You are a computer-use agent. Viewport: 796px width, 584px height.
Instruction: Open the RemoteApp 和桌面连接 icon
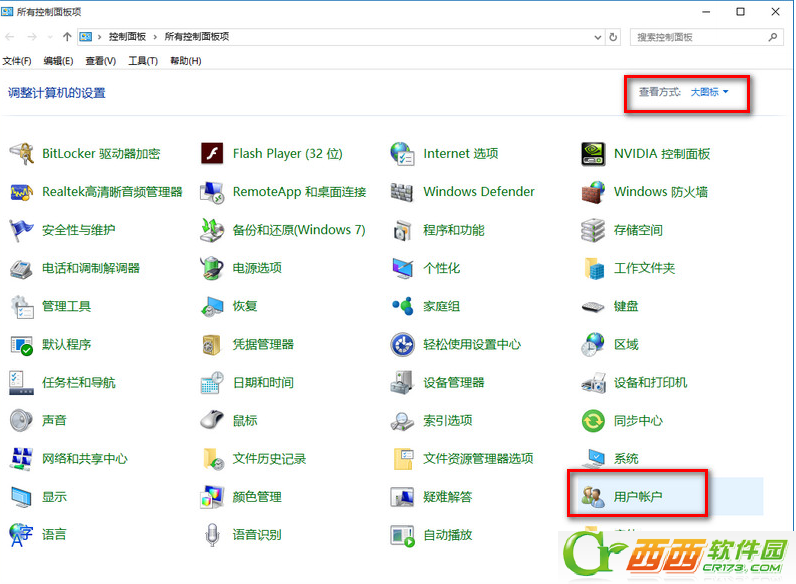pos(212,192)
